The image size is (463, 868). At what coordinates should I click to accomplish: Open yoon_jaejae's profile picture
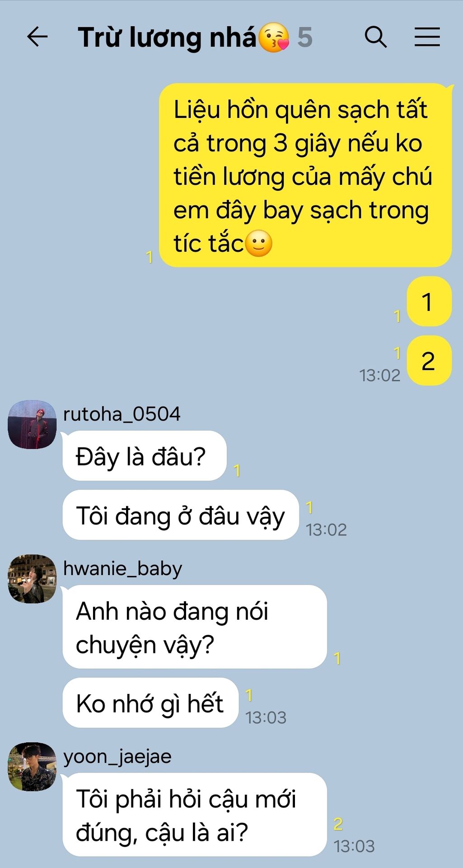[x=32, y=766]
